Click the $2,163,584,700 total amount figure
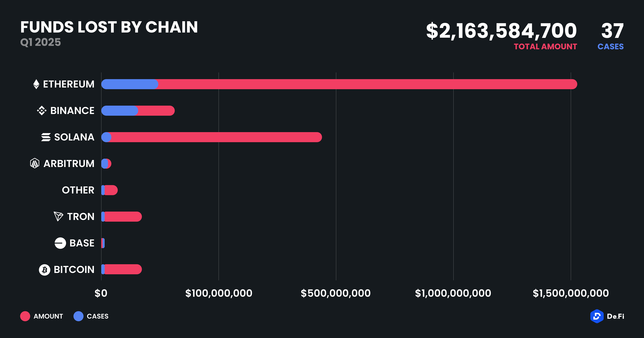Image resolution: width=644 pixels, height=338 pixels. [501, 31]
